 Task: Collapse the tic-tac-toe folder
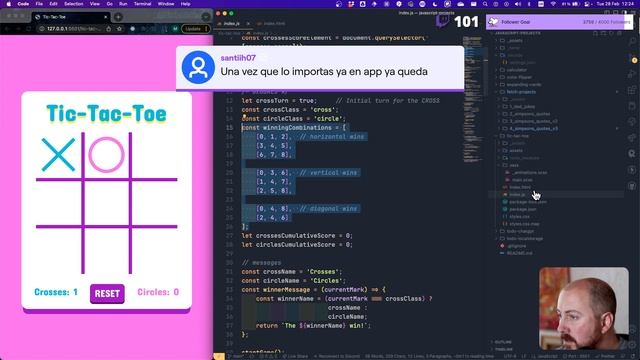coord(517,136)
